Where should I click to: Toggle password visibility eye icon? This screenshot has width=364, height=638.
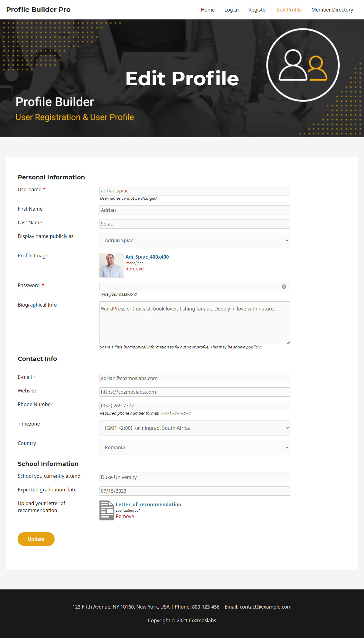coord(284,287)
